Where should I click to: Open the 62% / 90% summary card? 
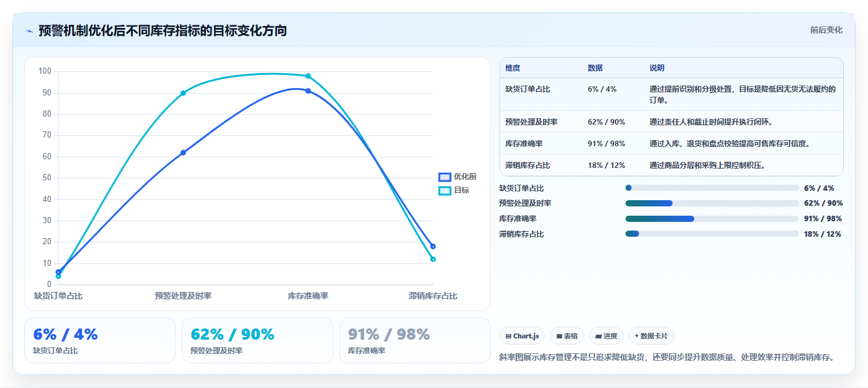coord(257,340)
